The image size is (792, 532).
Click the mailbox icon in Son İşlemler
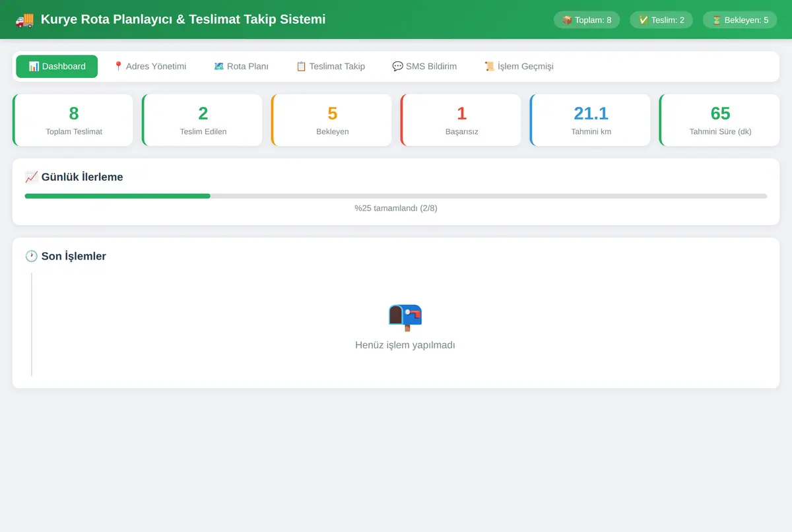405,317
